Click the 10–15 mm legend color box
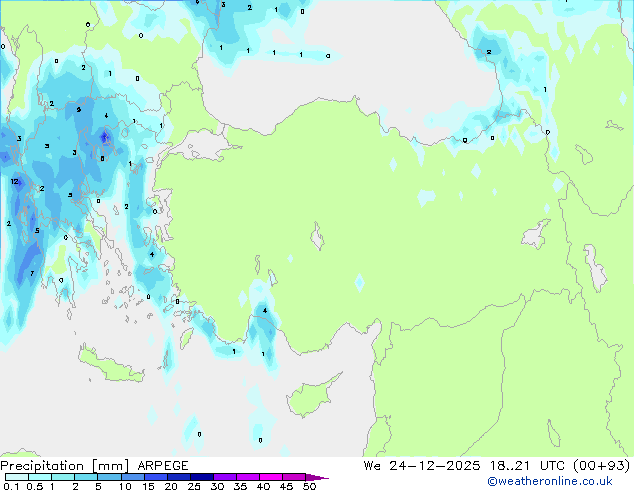The width and height of the screenshot is (634, 490). coord(133,477)
